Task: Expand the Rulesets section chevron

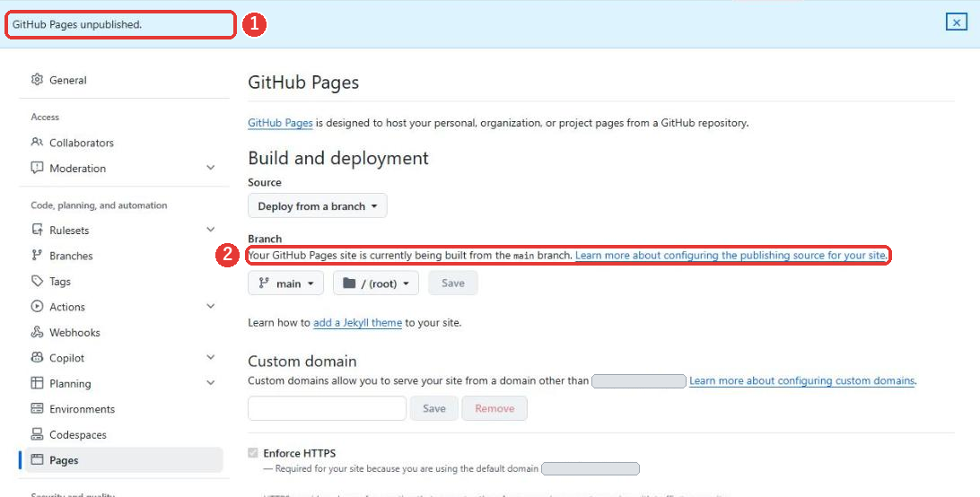Action: click(x=211, y=230)
